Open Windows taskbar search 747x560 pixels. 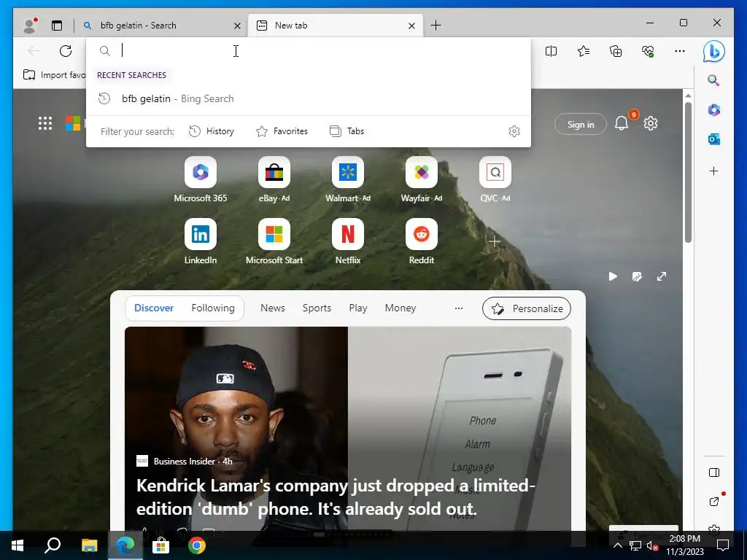click(x=53, y=545)
